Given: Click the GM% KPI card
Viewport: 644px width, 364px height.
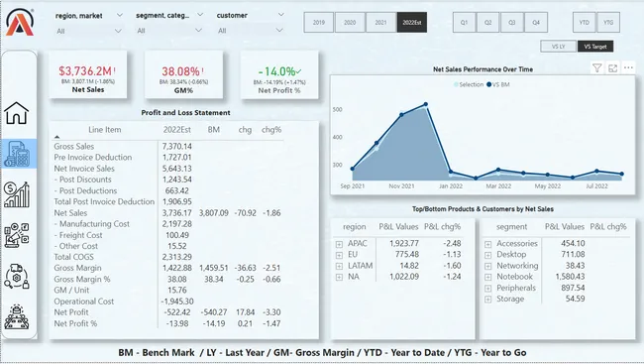Looking at the screenshot, I should tap(183, 74).
